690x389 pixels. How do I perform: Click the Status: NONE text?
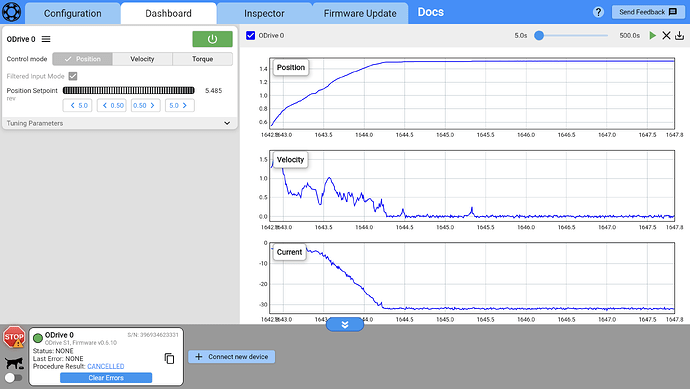[53, 351]
